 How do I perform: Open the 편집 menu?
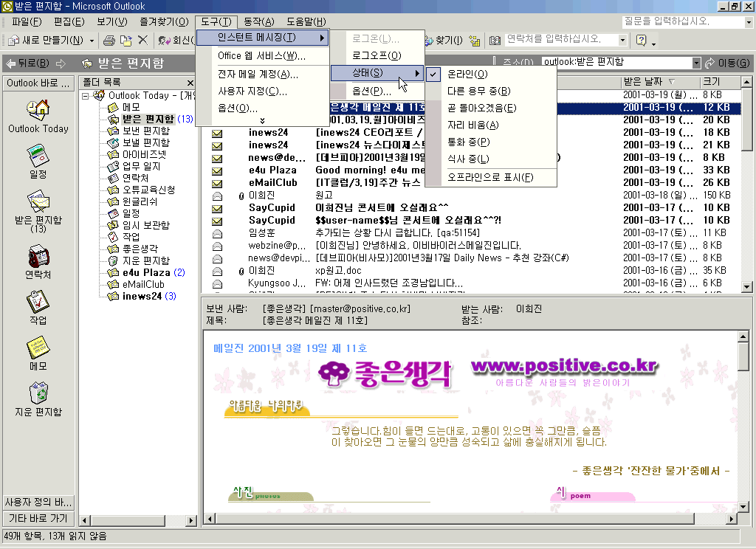coord(69,22)
